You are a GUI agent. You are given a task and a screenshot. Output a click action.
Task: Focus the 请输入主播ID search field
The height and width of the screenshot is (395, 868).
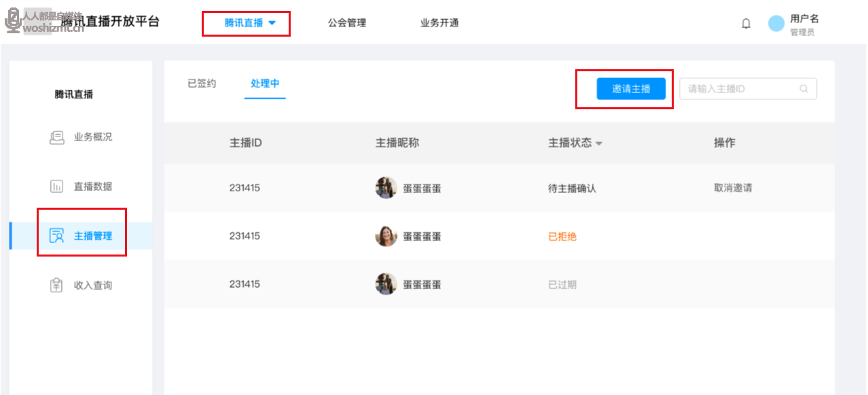coord(740,89)
